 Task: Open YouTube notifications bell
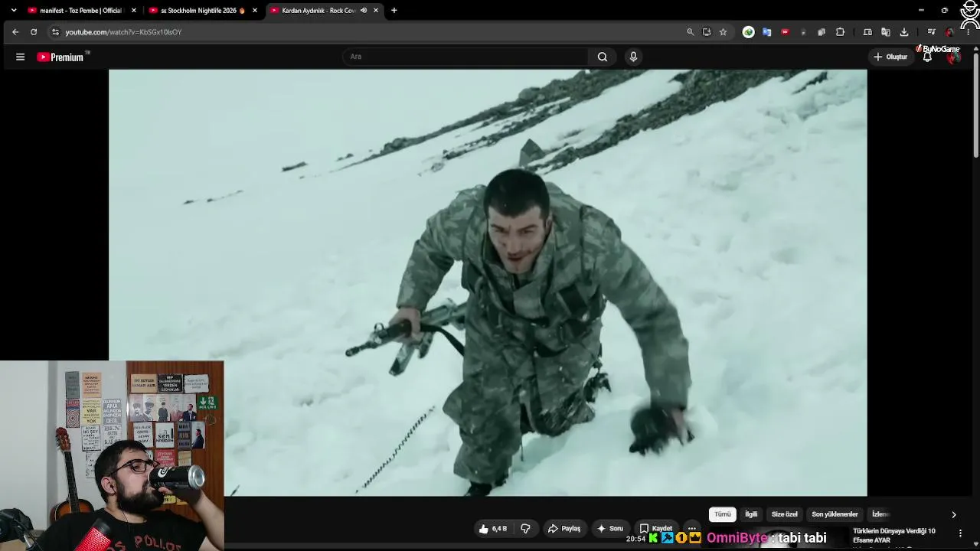[927, 57]
